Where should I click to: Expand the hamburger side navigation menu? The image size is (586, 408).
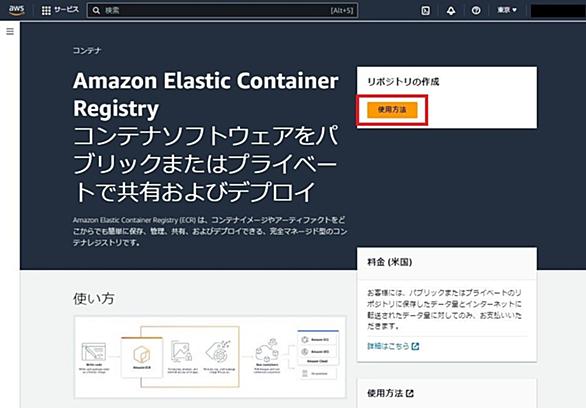10,31
